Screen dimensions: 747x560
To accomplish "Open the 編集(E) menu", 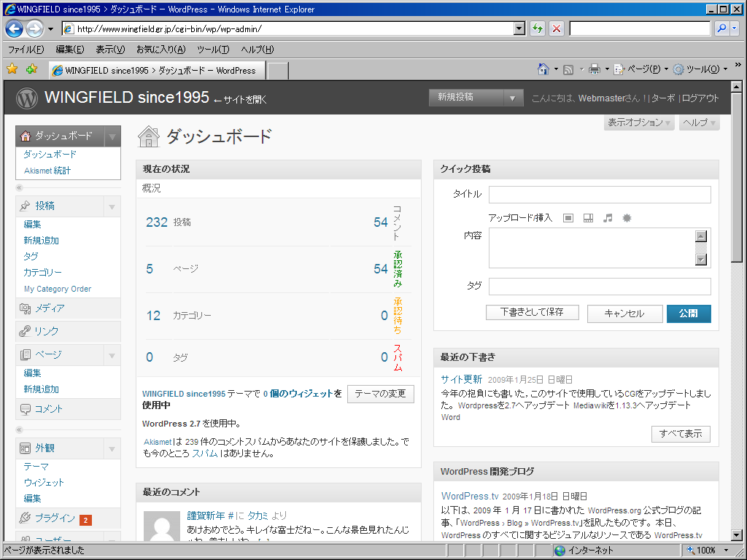I will (69, 50).
